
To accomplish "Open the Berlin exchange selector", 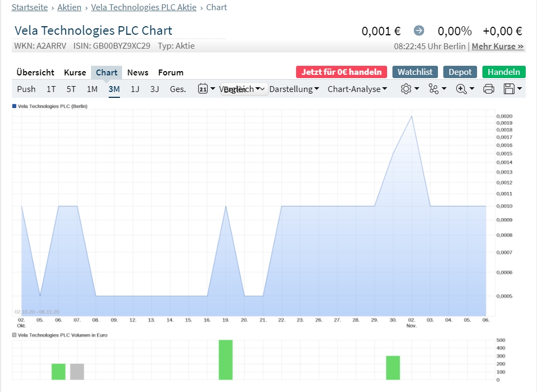I will click(x=245, y=89).
